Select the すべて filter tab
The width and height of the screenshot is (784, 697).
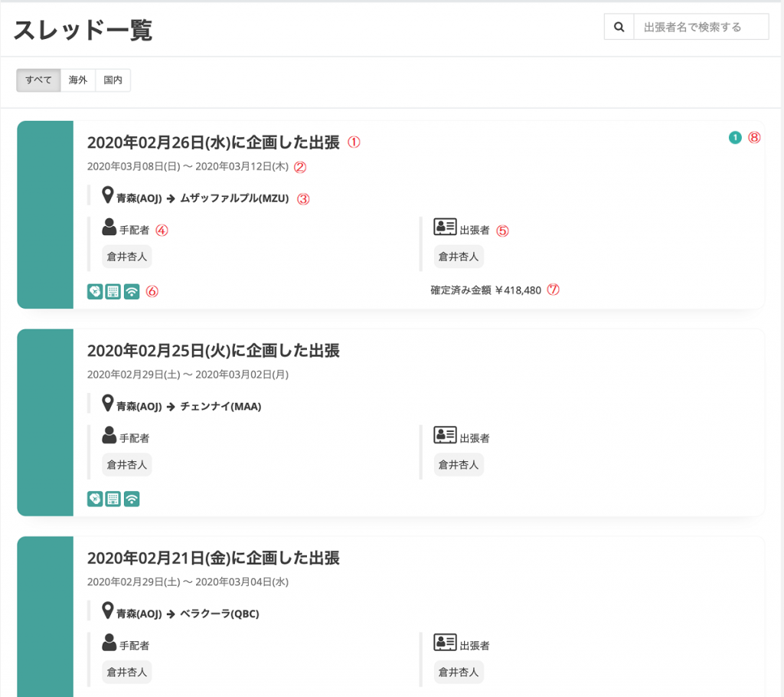(x=38, y=80)
